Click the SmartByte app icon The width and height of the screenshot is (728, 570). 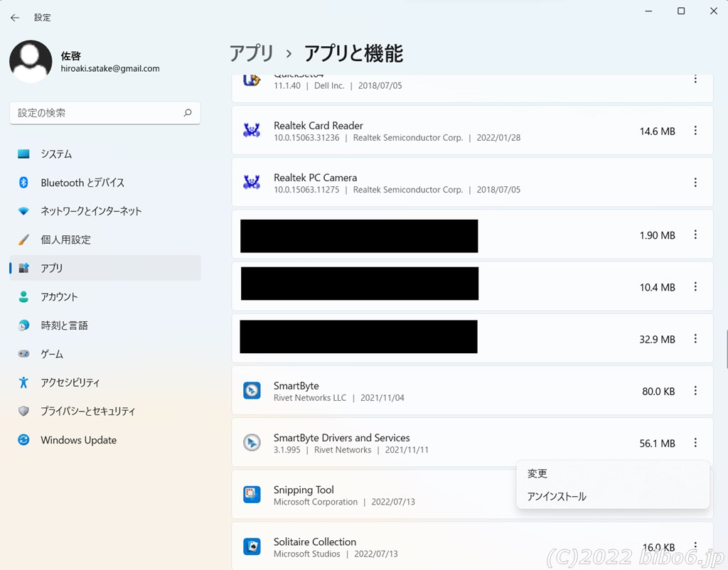(252, 390)
